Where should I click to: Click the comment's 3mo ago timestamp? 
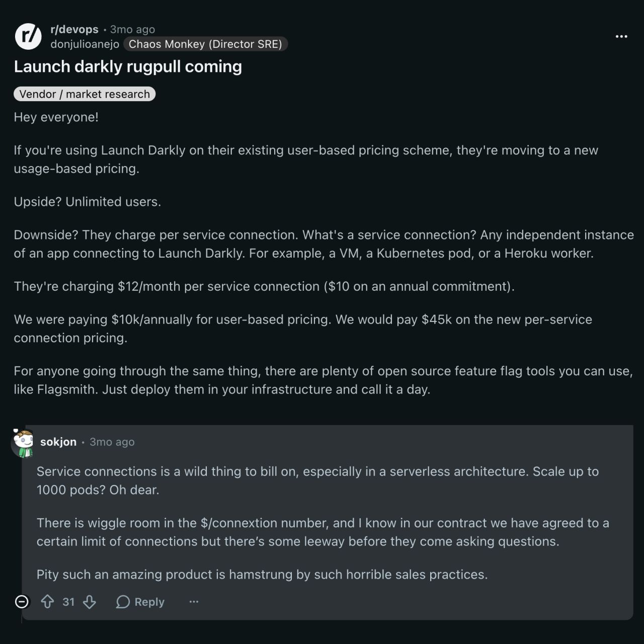pyautogui.click(x=112, y=442)
